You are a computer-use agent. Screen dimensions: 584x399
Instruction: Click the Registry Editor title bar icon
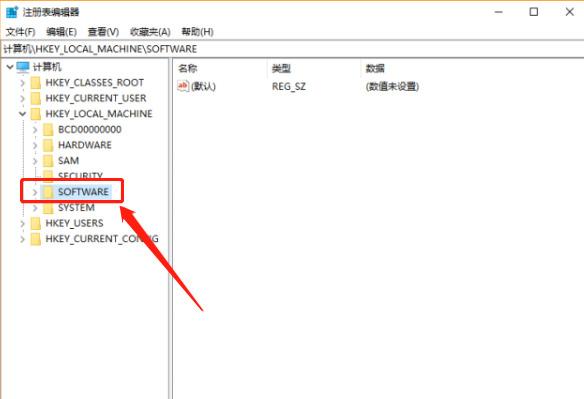pos(12,12)
